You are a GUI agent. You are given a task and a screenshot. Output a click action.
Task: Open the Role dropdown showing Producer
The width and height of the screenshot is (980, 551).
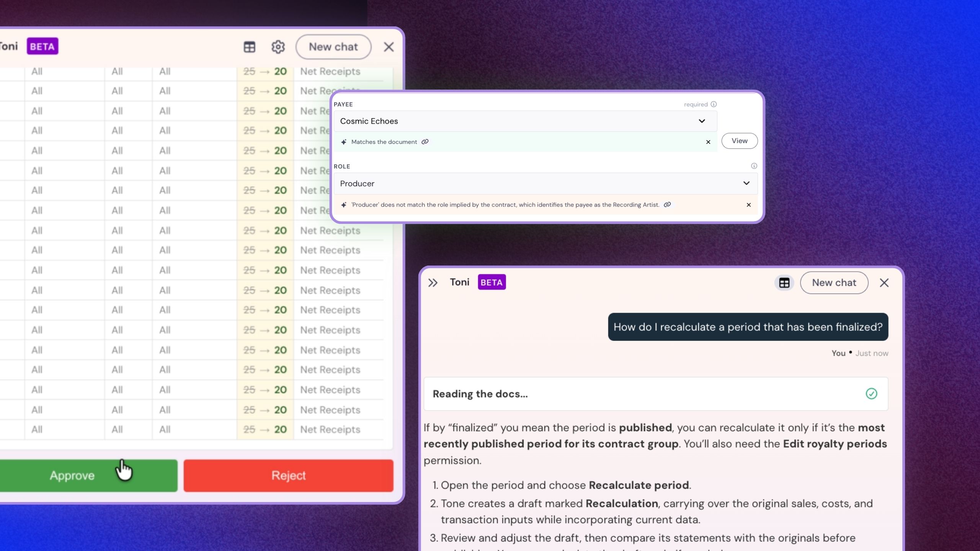point(546,183)
